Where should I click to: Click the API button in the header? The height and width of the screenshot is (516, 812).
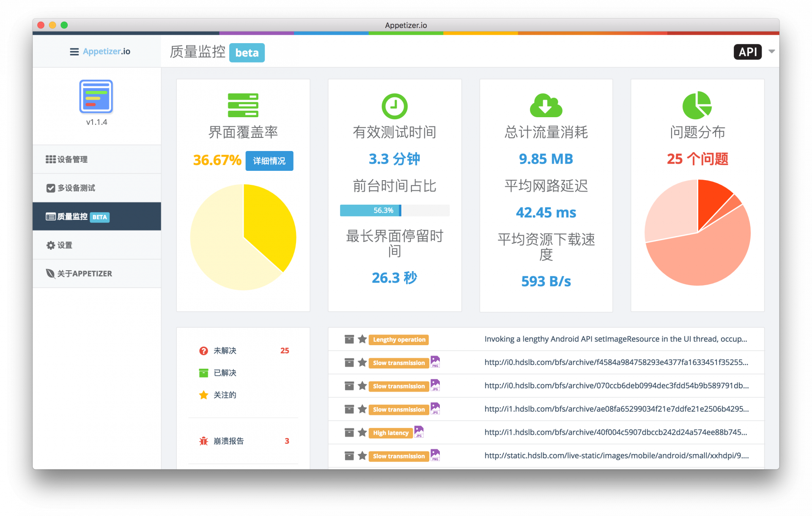pos(747,52)
